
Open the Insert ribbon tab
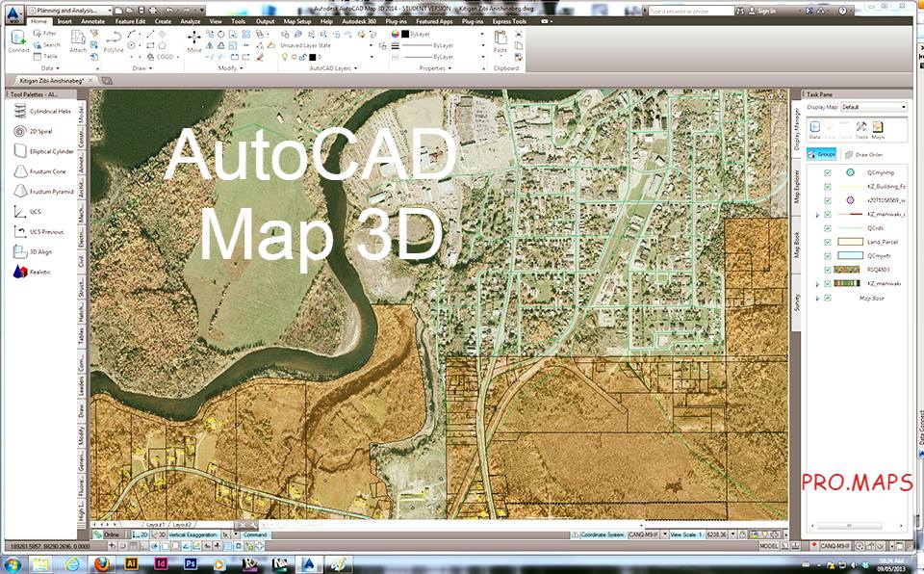click(x=64, y=21)
